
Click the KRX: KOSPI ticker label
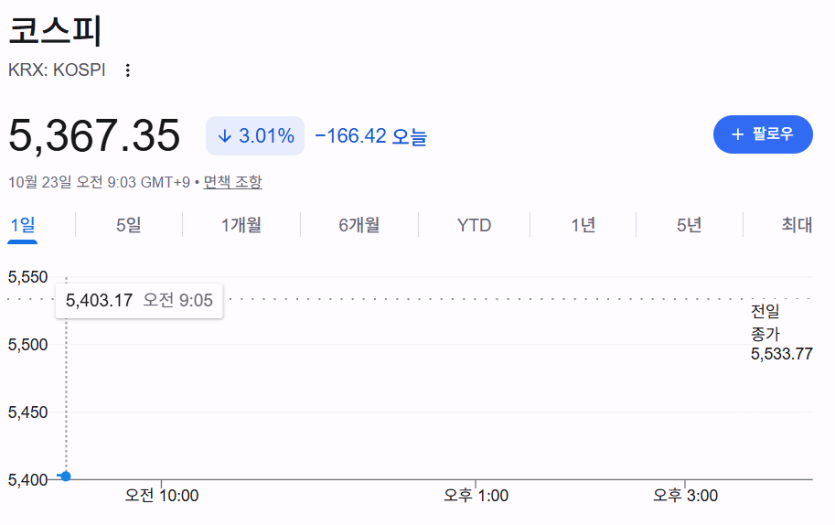(56, 70)
